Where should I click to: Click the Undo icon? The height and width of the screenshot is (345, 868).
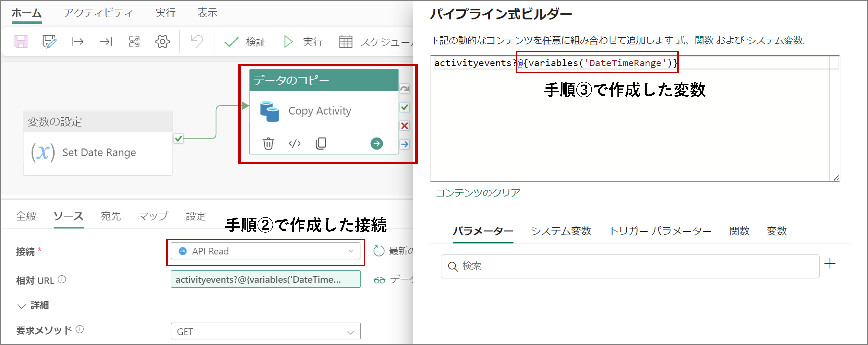[197, 41]
